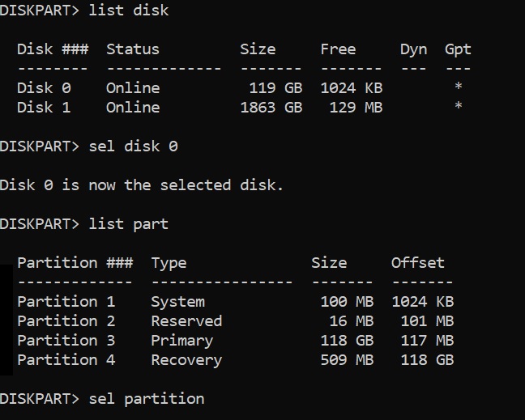The image size is (525, 420).
Task: Click the Gpt column header
Action: tap(458, 49)
